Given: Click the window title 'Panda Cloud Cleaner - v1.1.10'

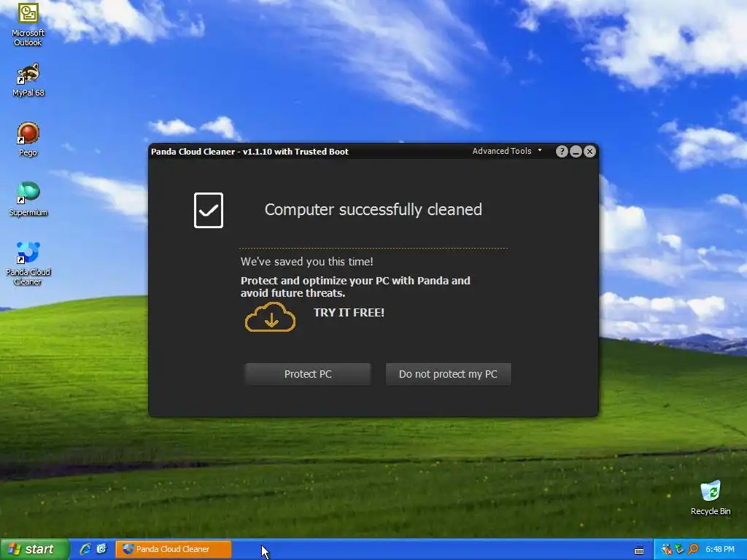Looking at the screenshot, I should (x=249, y=152).
